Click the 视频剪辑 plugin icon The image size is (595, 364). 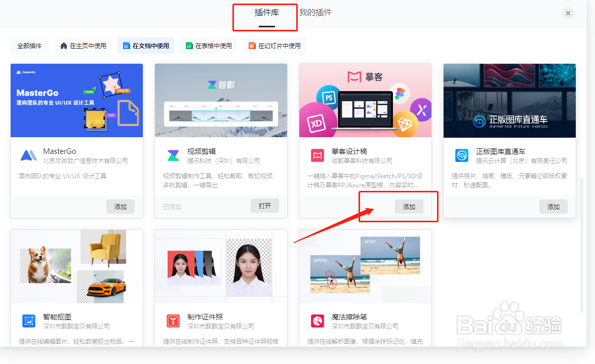(173, 155)
